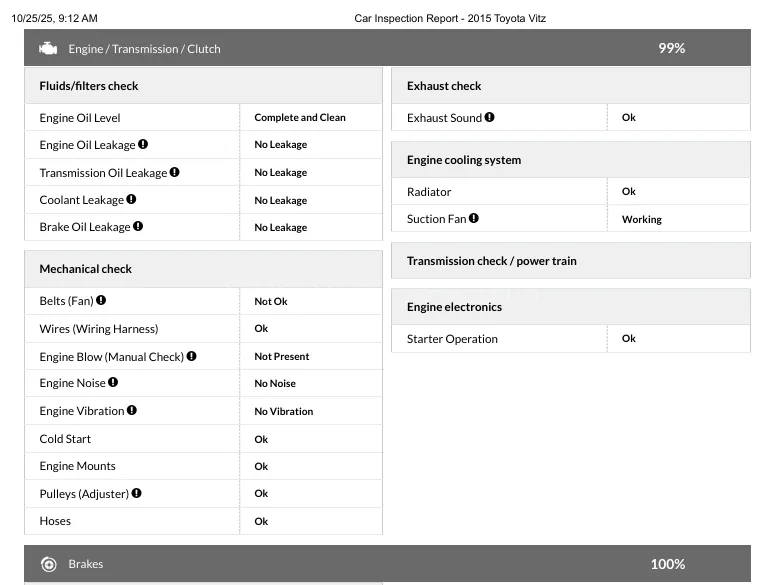The height and width of the screenshot is (585, 765).
Task: Click the 99% engine score
Action: pyautogui.click(x=671, y=48)
